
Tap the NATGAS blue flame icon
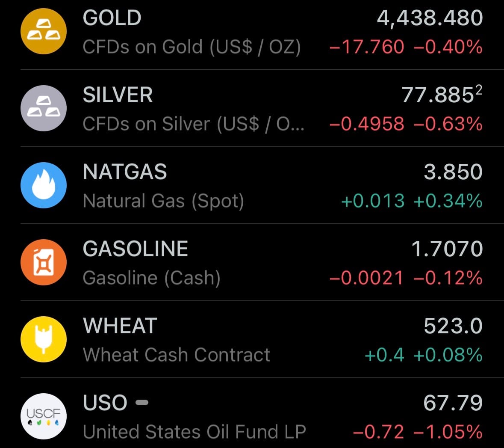point(44,185)
